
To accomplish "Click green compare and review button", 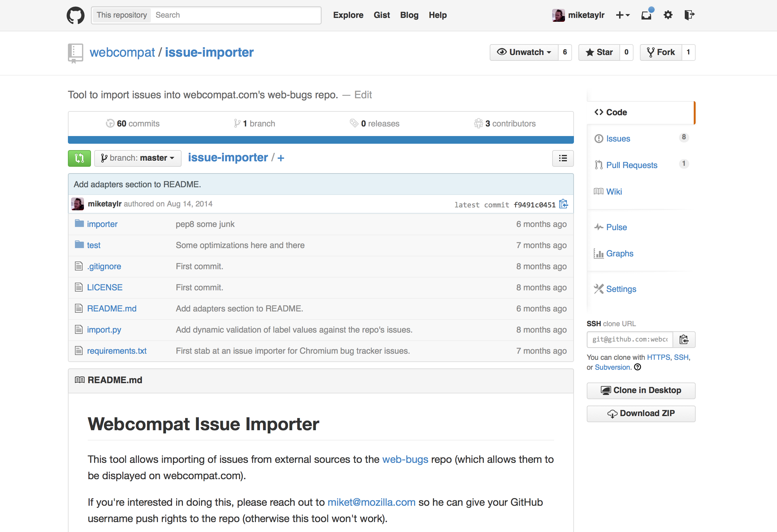I will [79, 158].
